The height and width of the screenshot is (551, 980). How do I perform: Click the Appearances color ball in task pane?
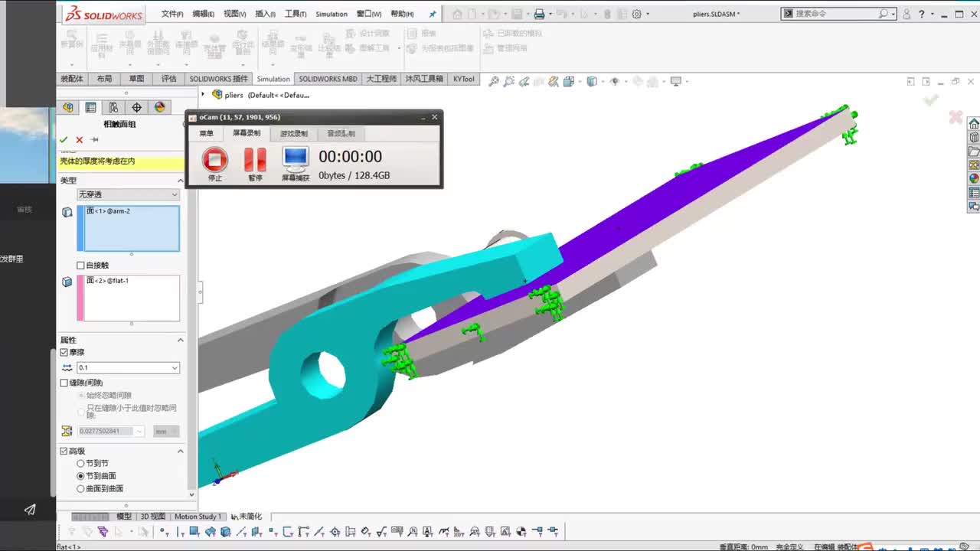click(x=974, y=178)
